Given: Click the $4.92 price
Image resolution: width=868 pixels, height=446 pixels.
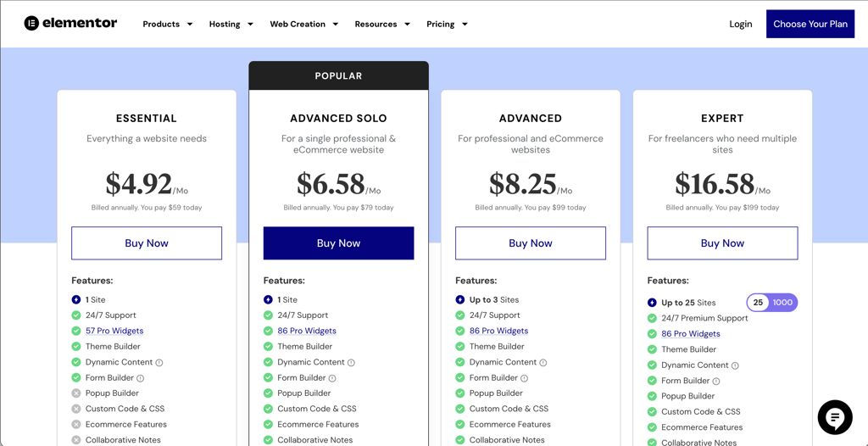Looking at the screenshot, I should click(139, 184).
